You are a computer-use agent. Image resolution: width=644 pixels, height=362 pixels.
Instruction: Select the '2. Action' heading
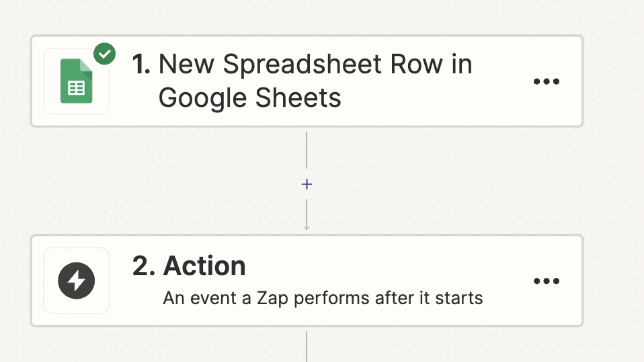click(x=189, y=266)
